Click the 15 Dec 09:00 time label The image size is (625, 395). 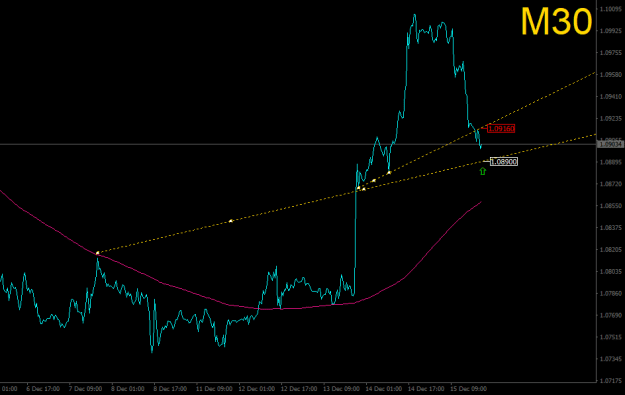tap(468, 389)
